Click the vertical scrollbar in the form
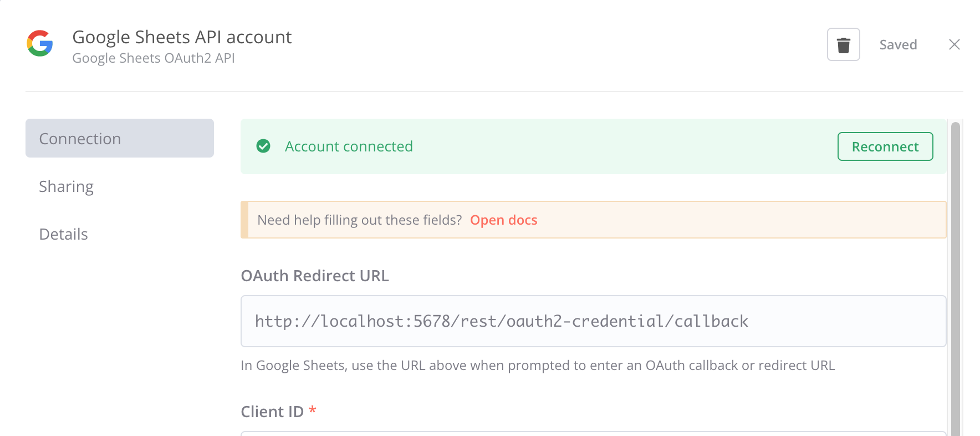 pyautogui.click(x=955, y=277)
